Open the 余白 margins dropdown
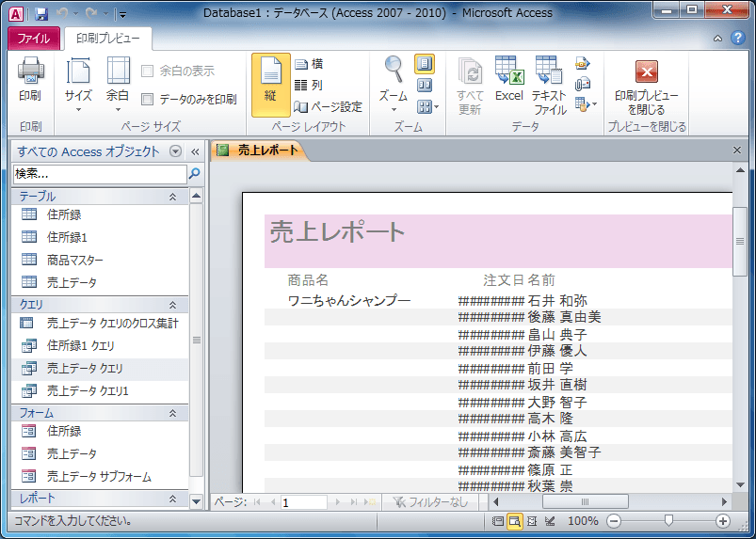 (x=118, y=85)
